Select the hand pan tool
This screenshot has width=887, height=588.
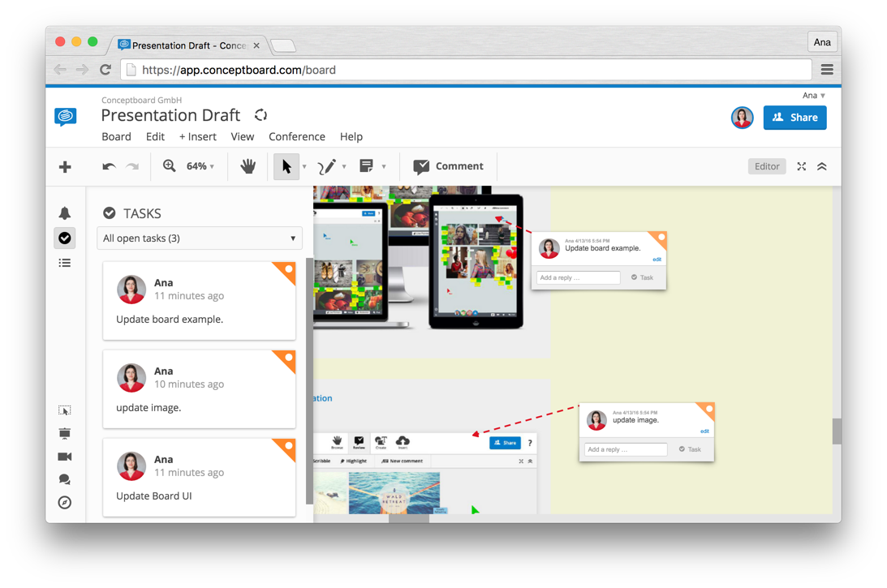pos(248,166)
